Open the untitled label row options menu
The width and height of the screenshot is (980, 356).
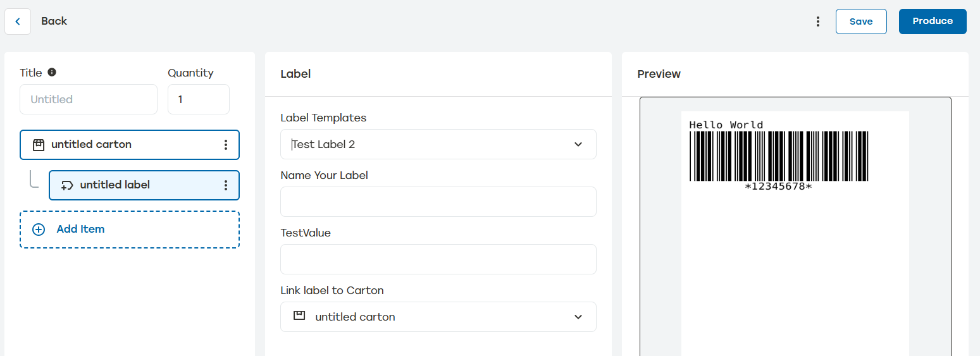point(226,185)
